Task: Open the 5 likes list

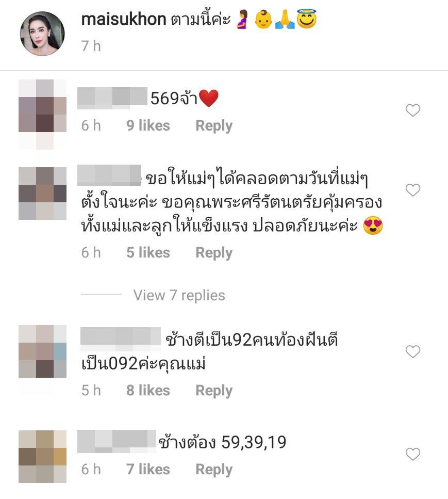Action: (x=148, y=252)
